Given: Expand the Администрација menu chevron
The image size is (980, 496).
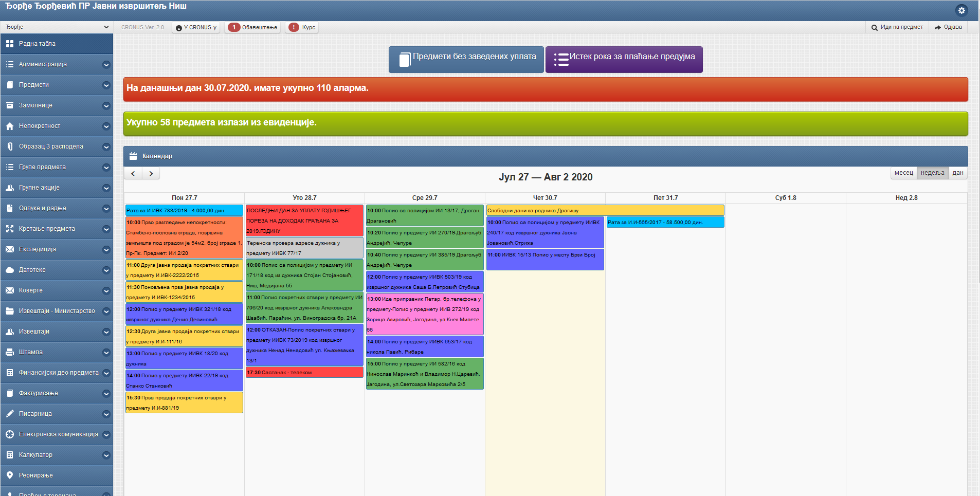Looking at the screenshot, I should [x=106, y=65].
